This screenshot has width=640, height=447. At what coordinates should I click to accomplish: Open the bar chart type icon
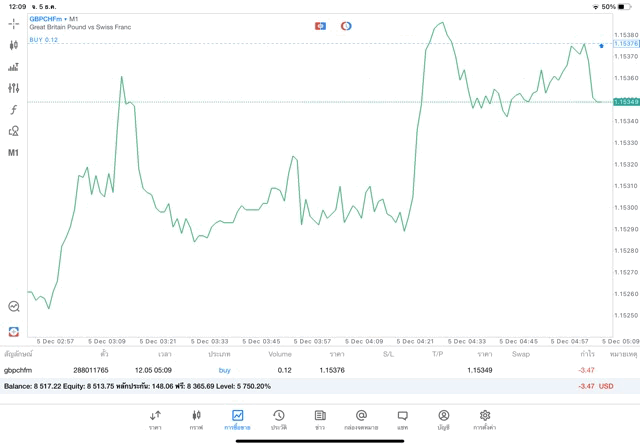click(13, 67)
